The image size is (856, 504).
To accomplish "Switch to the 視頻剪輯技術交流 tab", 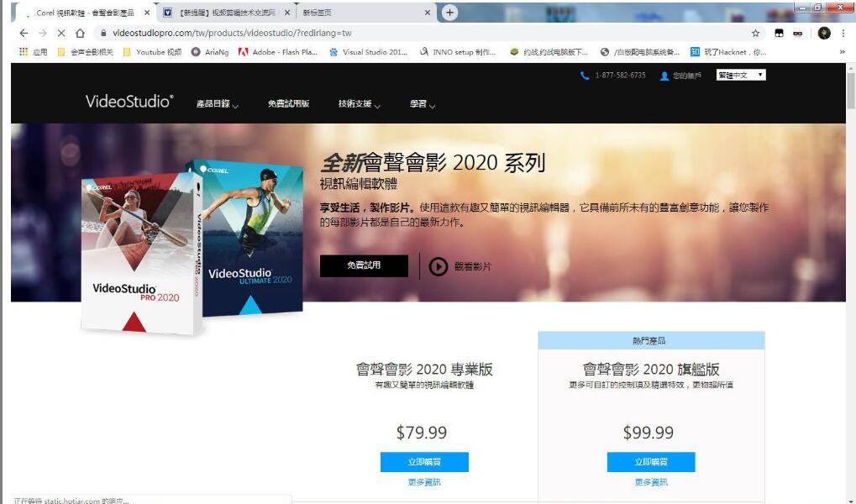I will click(x=227, y=13).
